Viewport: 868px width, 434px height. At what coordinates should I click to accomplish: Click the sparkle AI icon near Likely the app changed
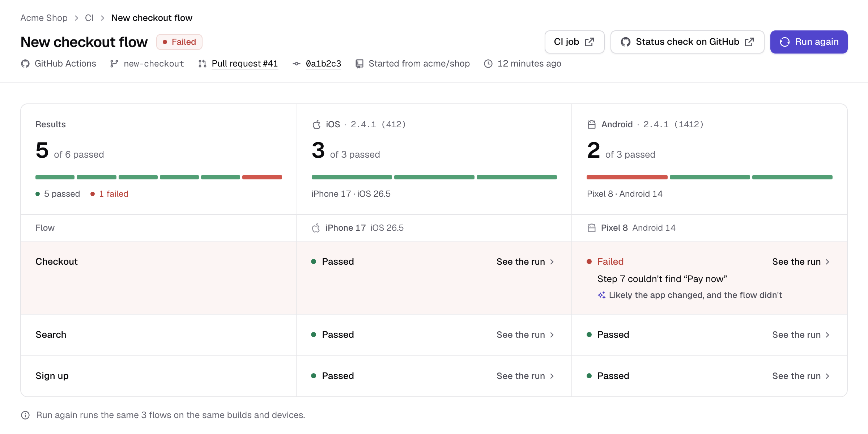[602, 295]
